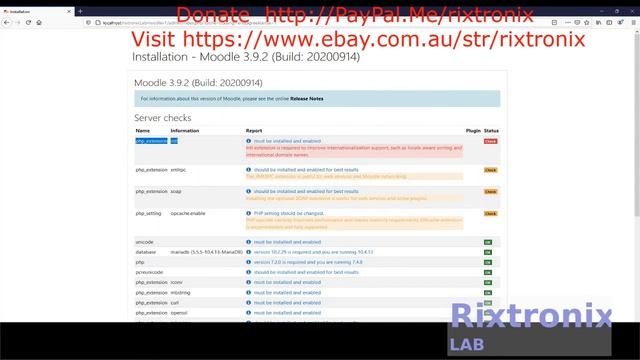Click info icon in the intl row
Image resolution: width=640 pixels, height=360 pixels.
point(248,141)
